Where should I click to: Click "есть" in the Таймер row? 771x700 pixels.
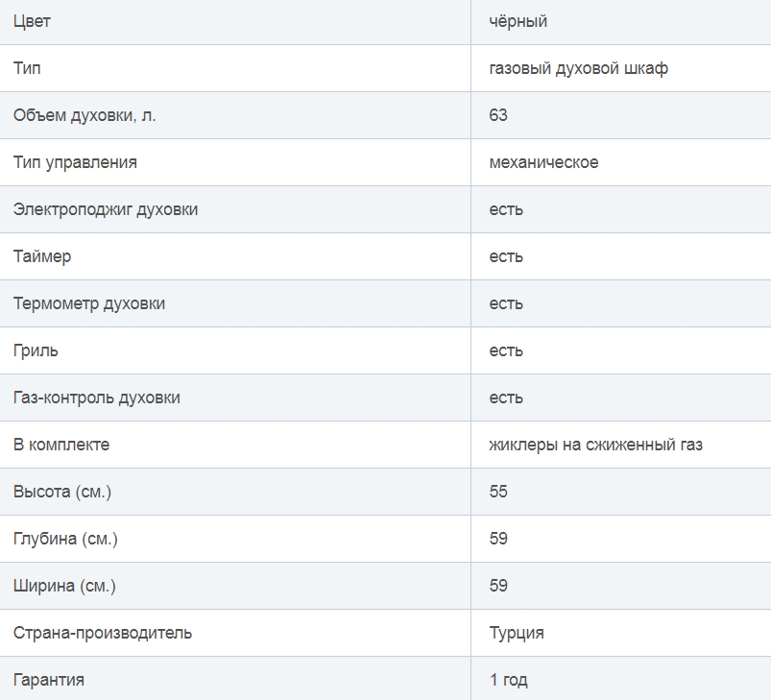[506, 256]
